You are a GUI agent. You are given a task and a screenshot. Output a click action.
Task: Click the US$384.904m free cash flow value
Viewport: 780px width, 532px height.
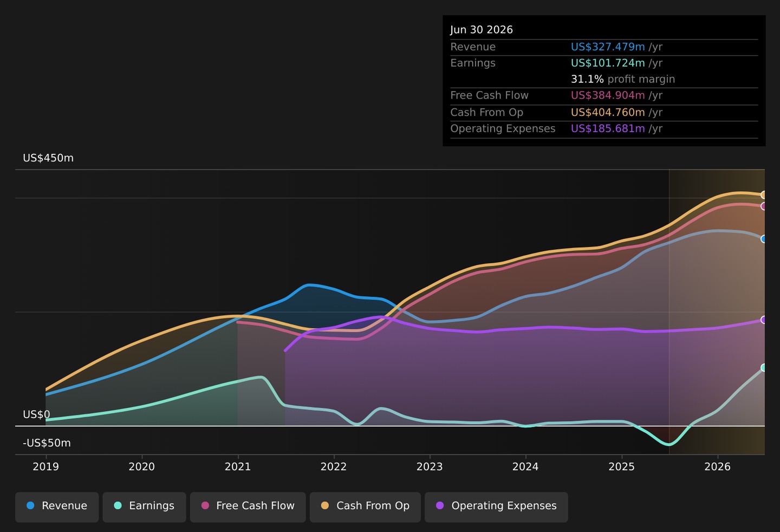[x=608, y=95]
